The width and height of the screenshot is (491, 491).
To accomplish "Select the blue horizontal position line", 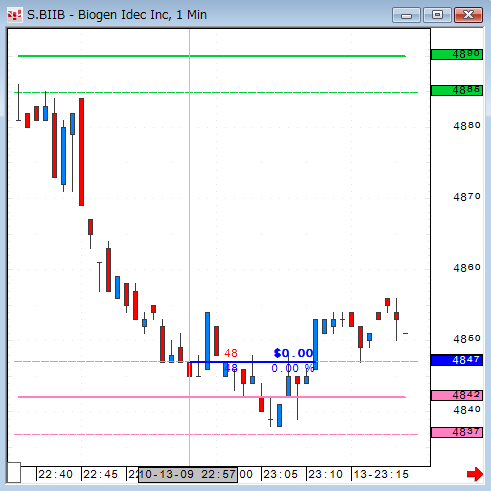I will (253, 362).
